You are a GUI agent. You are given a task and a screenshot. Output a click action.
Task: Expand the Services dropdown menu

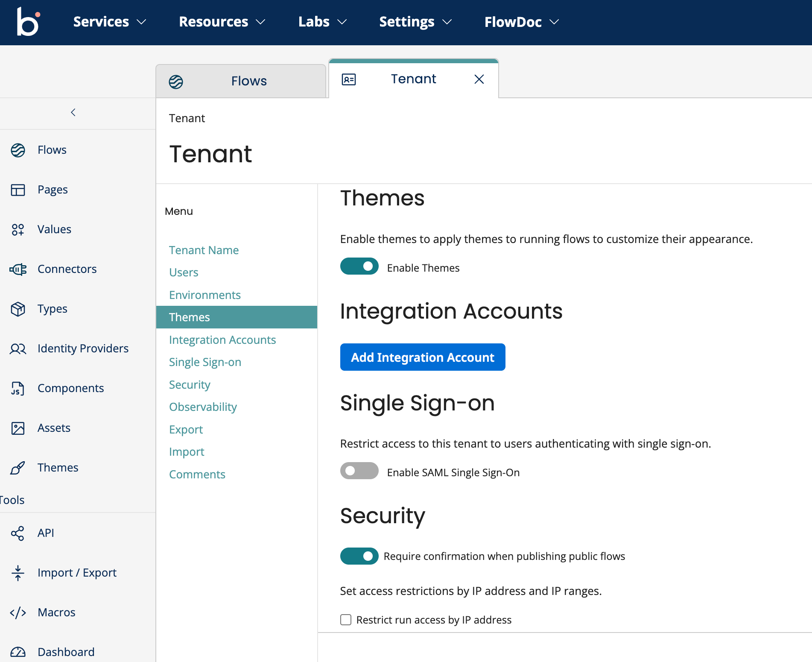coord(109,22)
